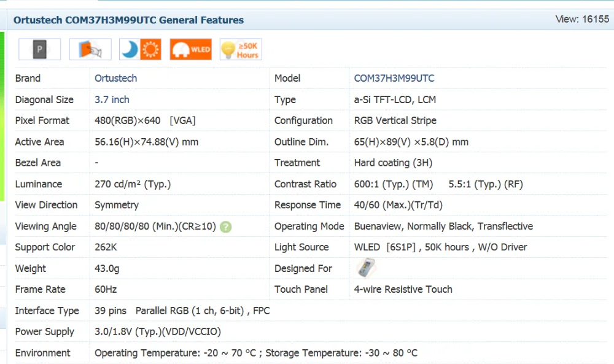The height and width of the screenshot is (364, 614).
Task: Click the Interface Type row label
Action: pyautogui.click(x=47, y=311)
